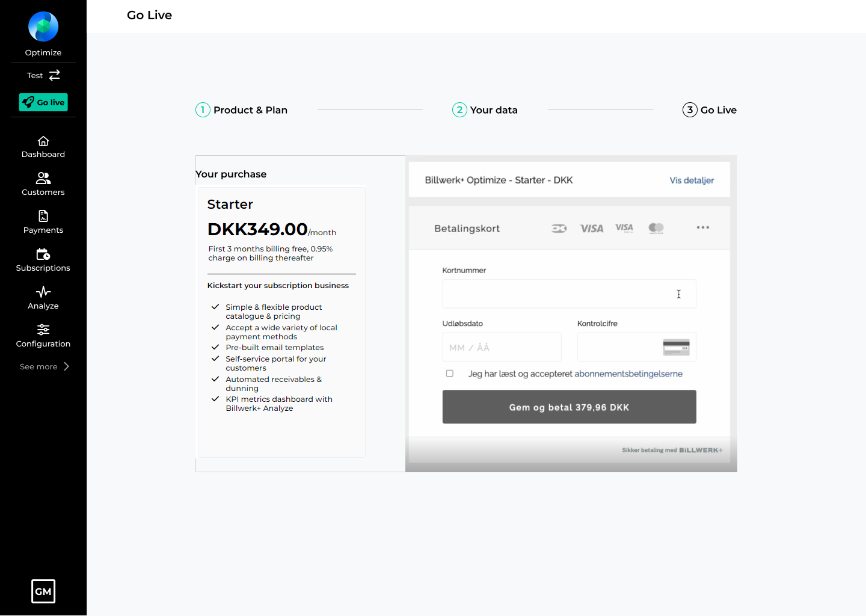Click the Go Live page title
Image resolution: width=866 pixels, height=616 pixels.
150,15
